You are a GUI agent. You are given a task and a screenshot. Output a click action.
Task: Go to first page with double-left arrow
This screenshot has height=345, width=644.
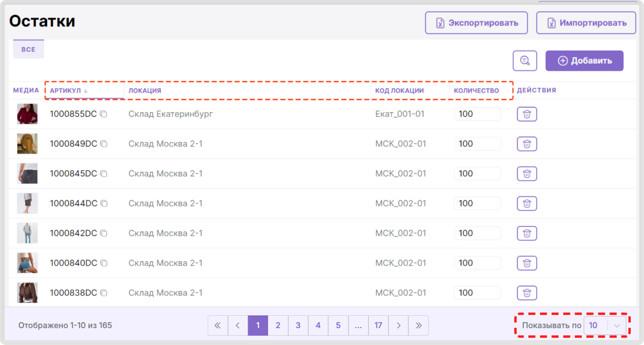[x=218, y=325]
